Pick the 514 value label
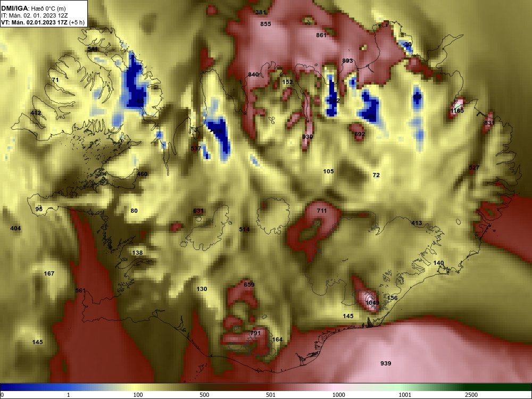The width and height of the screenshot is (532, 399). click(244, 229)
